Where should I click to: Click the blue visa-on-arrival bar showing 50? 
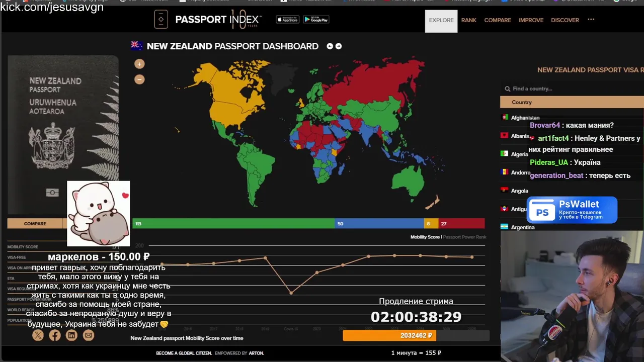(x=379, y=224)
